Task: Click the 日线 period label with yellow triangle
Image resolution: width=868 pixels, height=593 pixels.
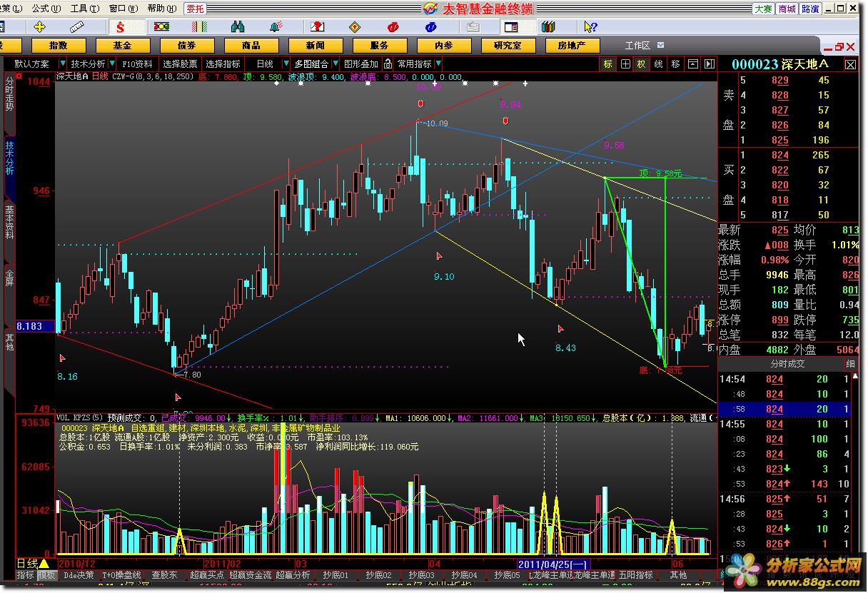Action: [33, 564]
